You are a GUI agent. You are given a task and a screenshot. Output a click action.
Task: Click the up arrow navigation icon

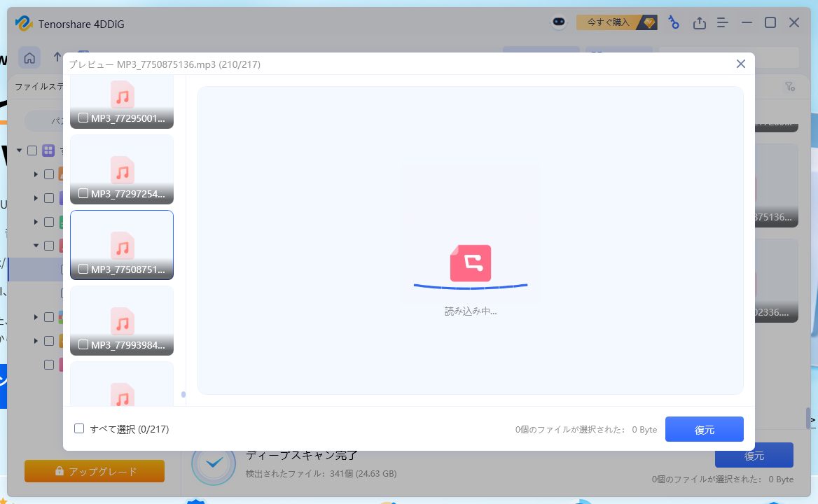coord(57,57)
